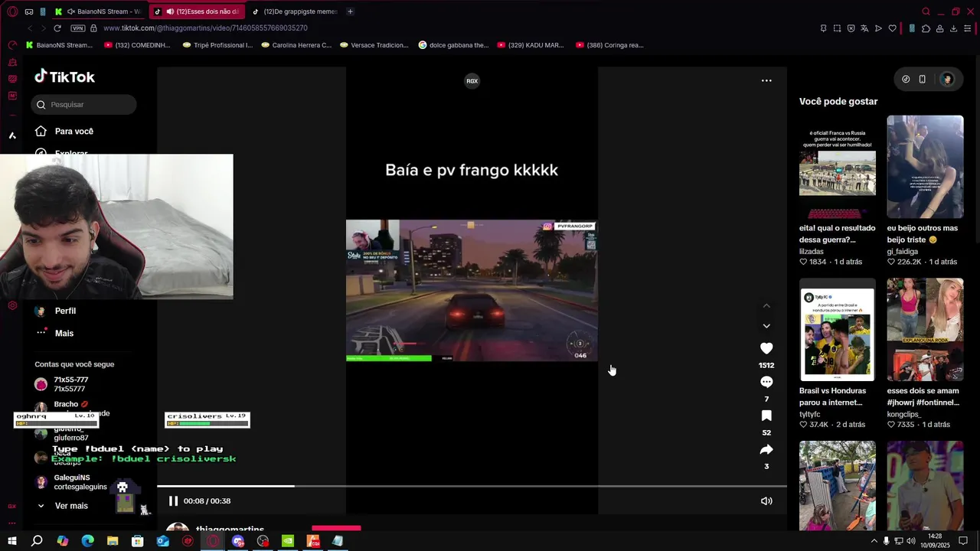Image resolution: width=980 pixels, height=551 pixels.
Task: Open the get-app phone icon in header
Action: [923, 80]
